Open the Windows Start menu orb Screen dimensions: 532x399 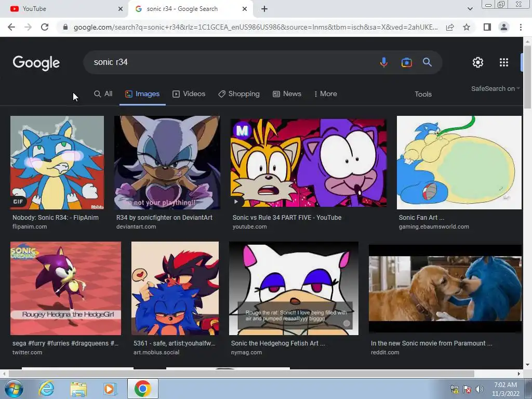coord(14,389)
